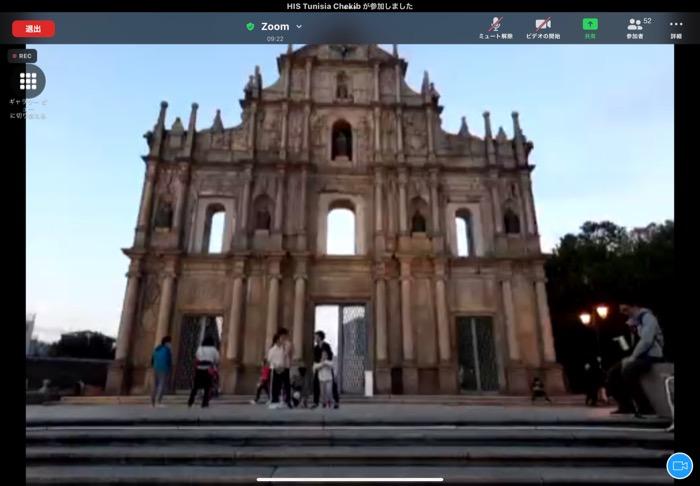Image resolution: width=700 pixels, height=486 pixels.
Task: Tap the red 退出 leave button
Action: [x=33, y=28]
